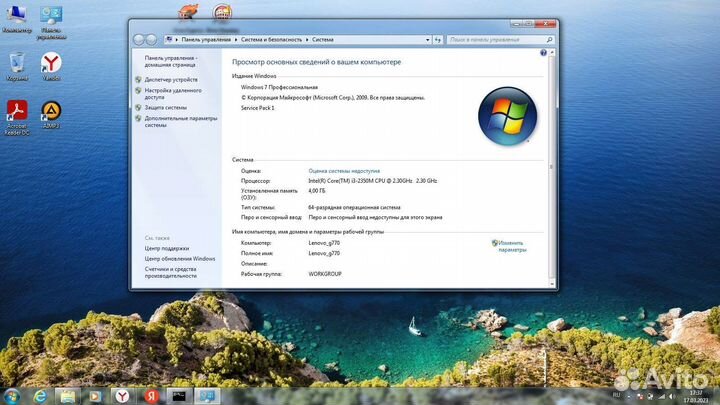The height and width of the screenshot is (405, 720).
Task: Launch the Yandex browser desktop shortcut
Action: [x=51, y=67]
